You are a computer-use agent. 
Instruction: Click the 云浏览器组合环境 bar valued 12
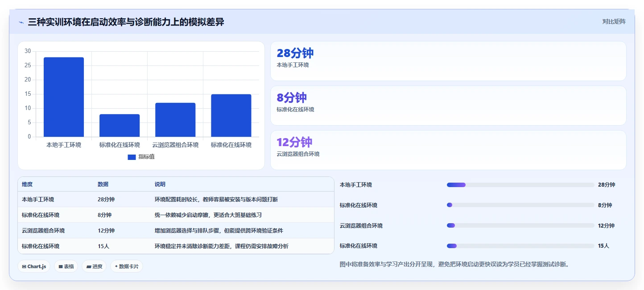tap(175, 120)
